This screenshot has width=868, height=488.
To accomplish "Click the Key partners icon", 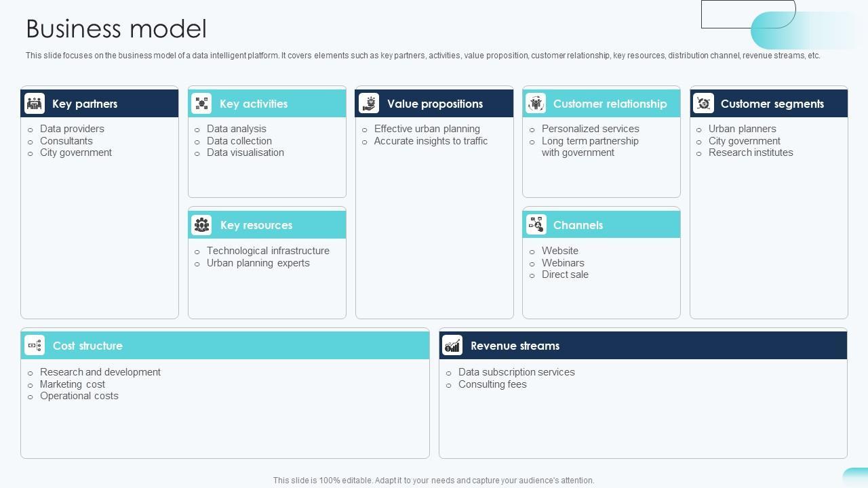I will (x=35, y=104).
